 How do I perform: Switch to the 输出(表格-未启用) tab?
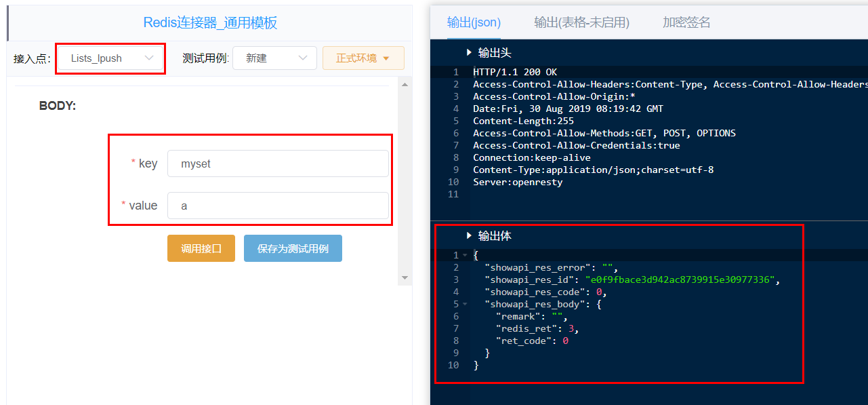[x=581, y=22]
